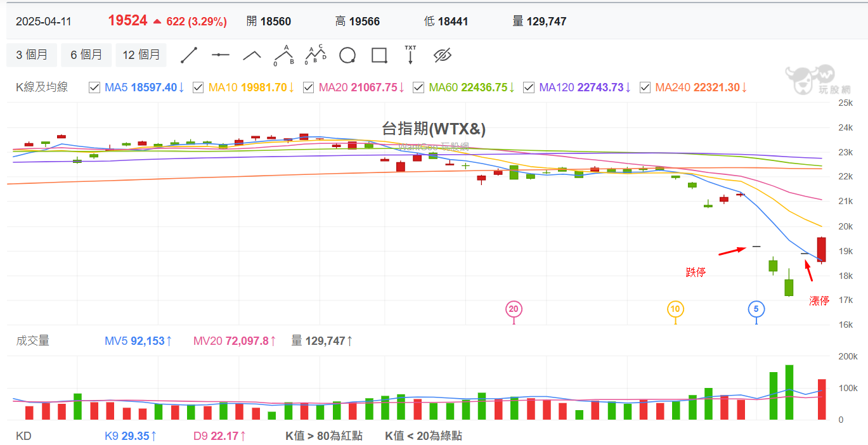Choose the 0-A-B-C-D wave pattern tool
Image resolution: width=868 pixels, height=445 pixels.
point(315,56)
